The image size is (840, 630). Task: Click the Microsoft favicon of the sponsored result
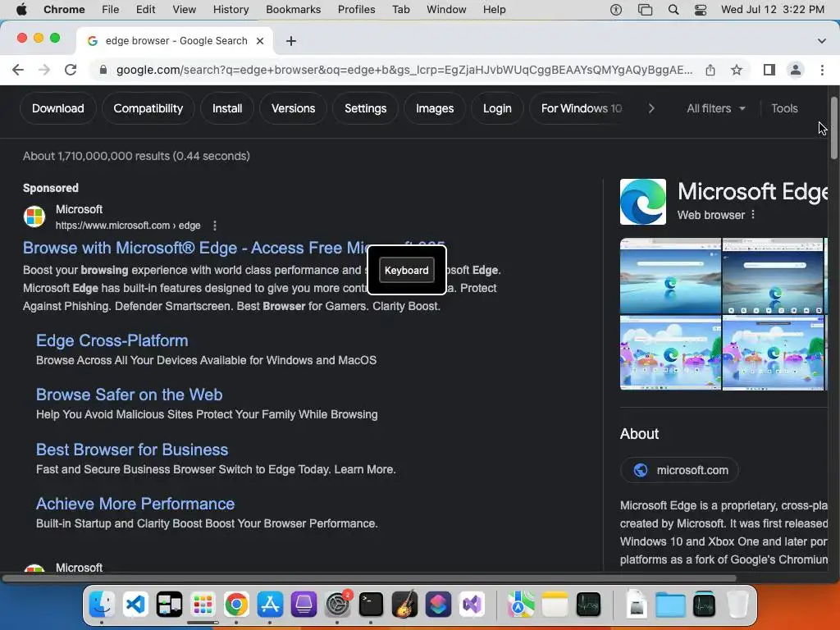(34, 217)
